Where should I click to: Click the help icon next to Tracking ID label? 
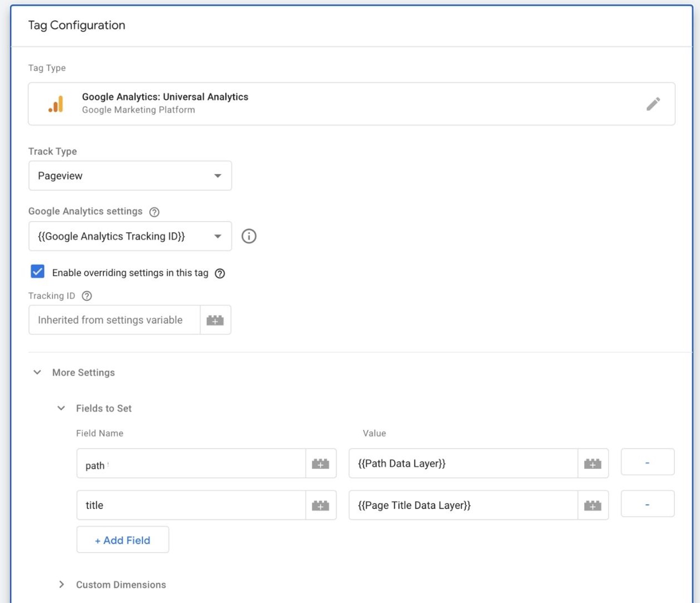coord(87,296)
